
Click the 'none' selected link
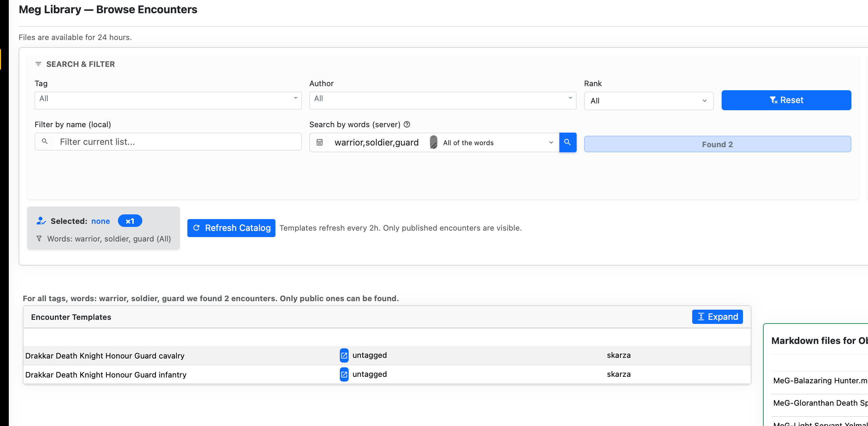click(101, 221)
